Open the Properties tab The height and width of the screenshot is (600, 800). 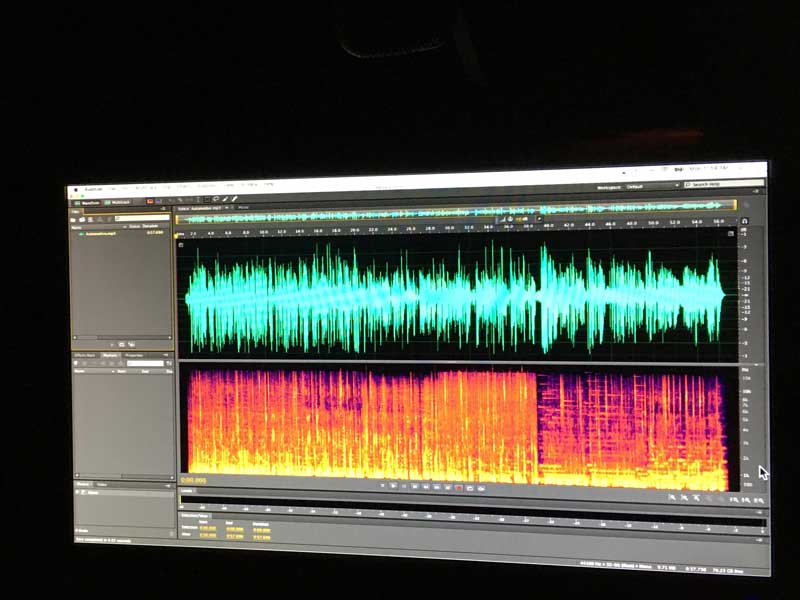point(134,355)
